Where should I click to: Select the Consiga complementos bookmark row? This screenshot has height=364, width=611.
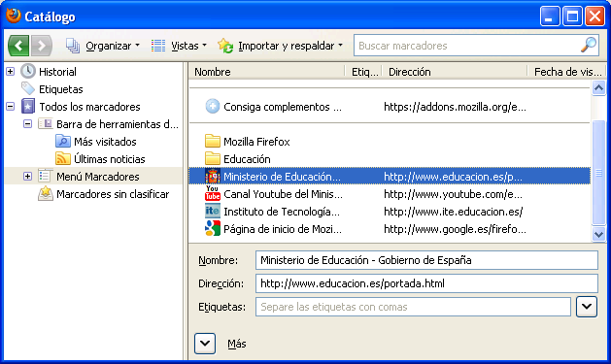pos(390,107)
